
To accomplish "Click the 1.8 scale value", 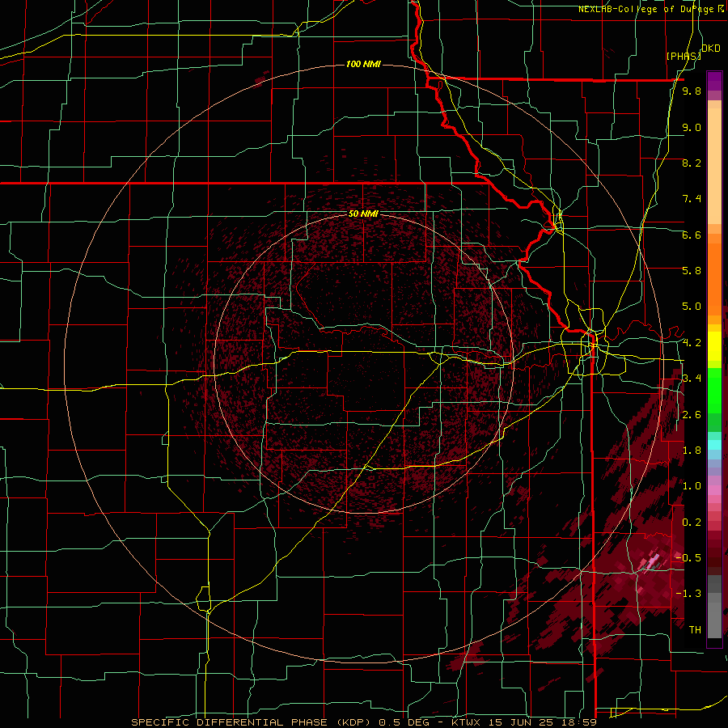I will coord(692,451).
